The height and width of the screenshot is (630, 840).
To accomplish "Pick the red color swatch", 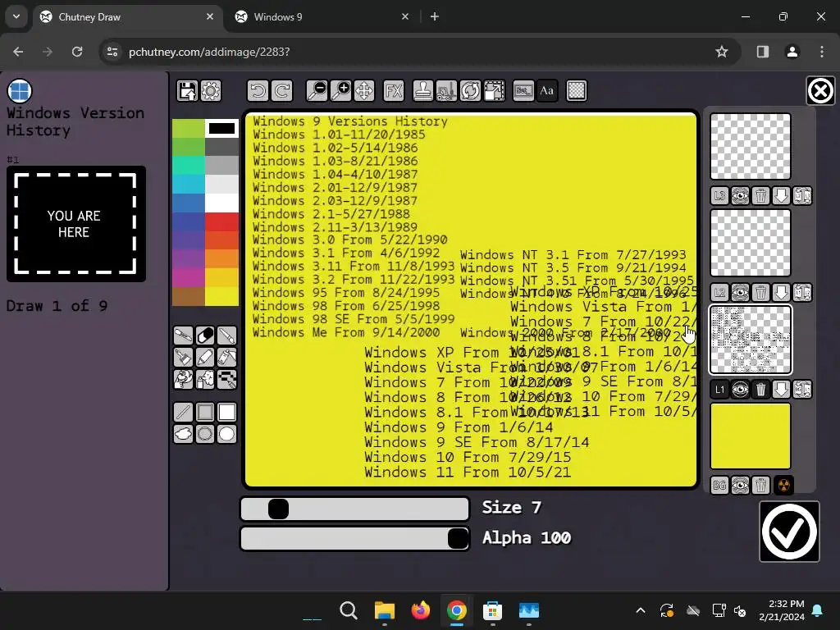I will (x=221, y=221).
